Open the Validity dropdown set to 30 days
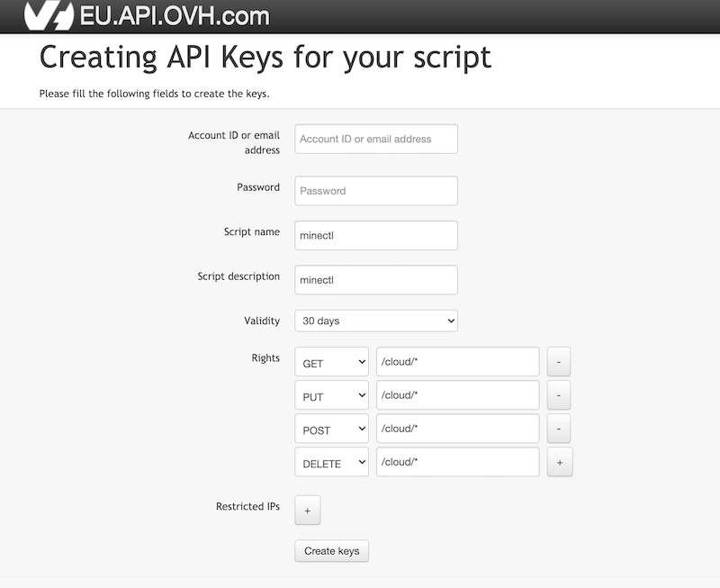This screenshot has width=720, height=588. pos(376,321)
